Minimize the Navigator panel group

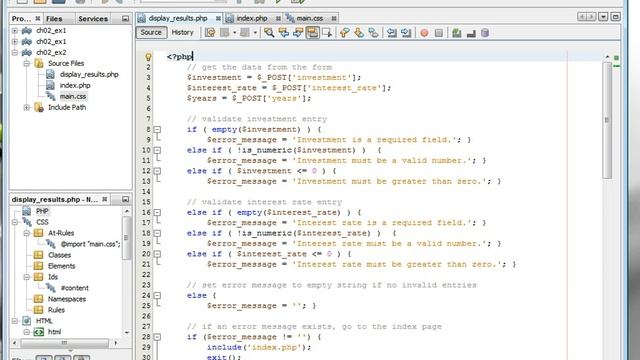[125, 199]
